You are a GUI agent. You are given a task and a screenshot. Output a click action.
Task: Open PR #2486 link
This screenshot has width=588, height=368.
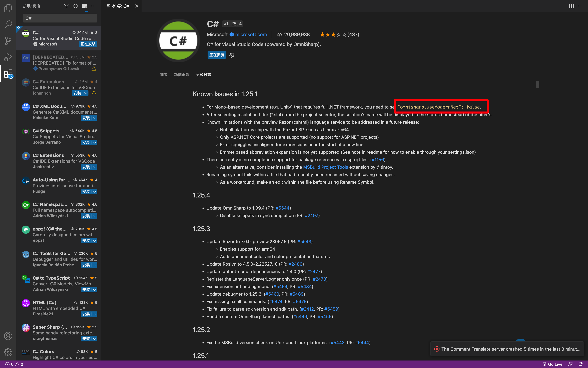tap(296, 264)
